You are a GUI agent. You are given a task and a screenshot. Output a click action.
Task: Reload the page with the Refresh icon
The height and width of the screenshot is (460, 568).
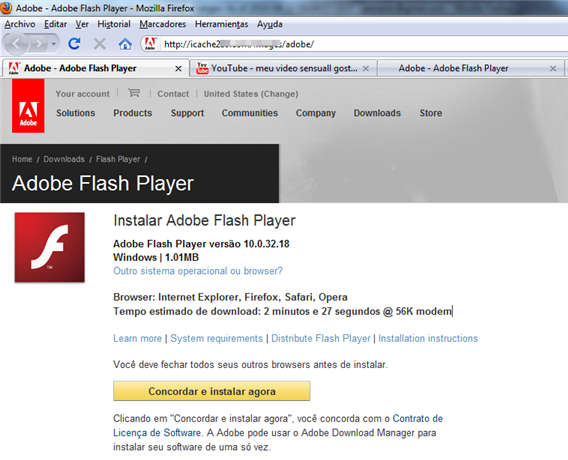pos(74,44)
